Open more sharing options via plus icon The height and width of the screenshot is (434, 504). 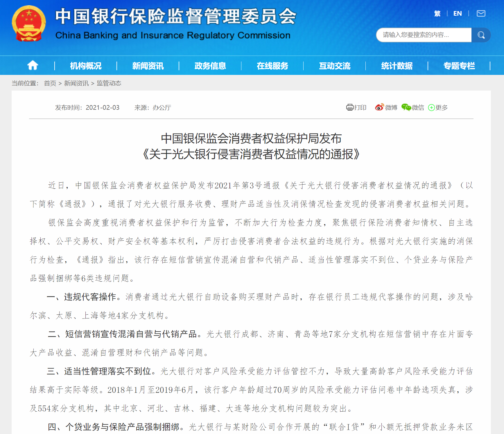coord(431,107)
